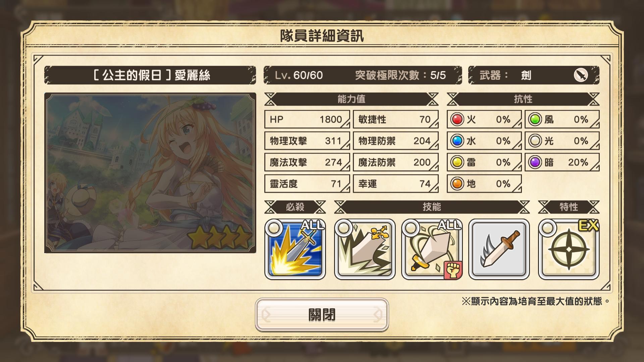Close the member details dialog
The image size is (644, 362).
click(322, 315)
